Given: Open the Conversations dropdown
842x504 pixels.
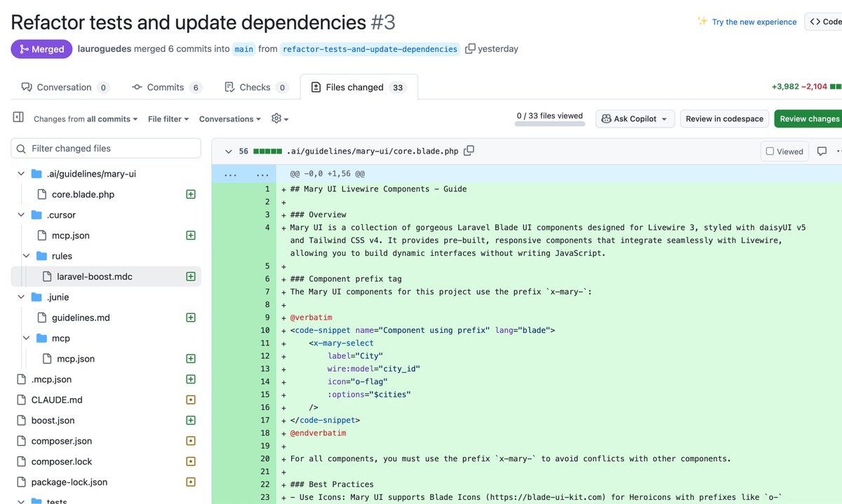Looking at the screenshot, I should (230, 119).
